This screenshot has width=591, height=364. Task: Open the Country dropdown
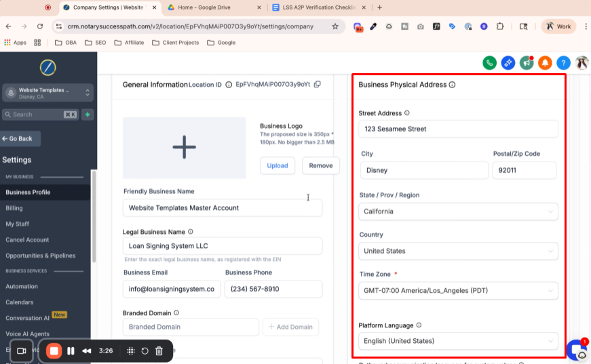pyautogui.click(x=458, y=251)
